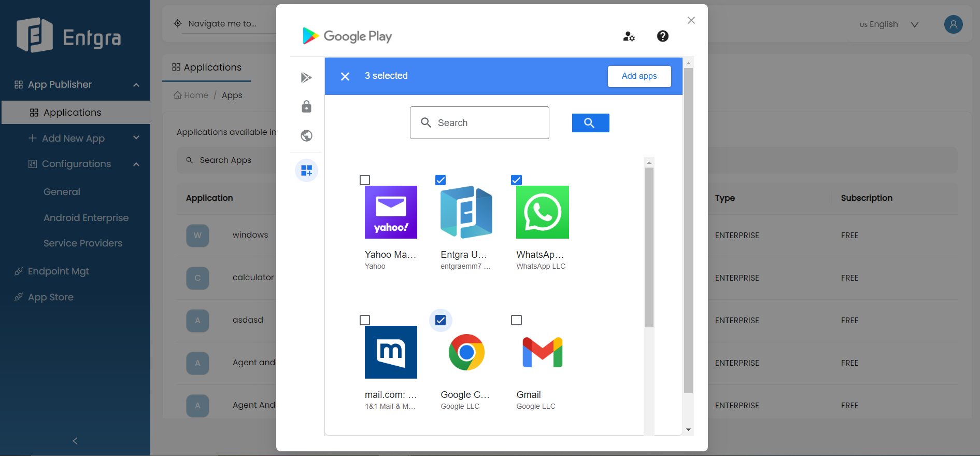
Task: Check the mail.com checkbox
Action: click(365, 320)
